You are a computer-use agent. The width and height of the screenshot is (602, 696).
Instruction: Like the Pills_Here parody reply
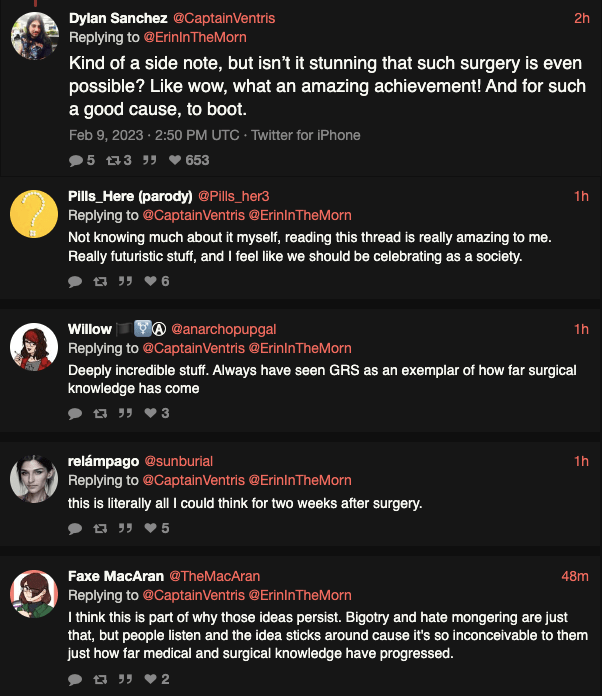pos(151,282)
